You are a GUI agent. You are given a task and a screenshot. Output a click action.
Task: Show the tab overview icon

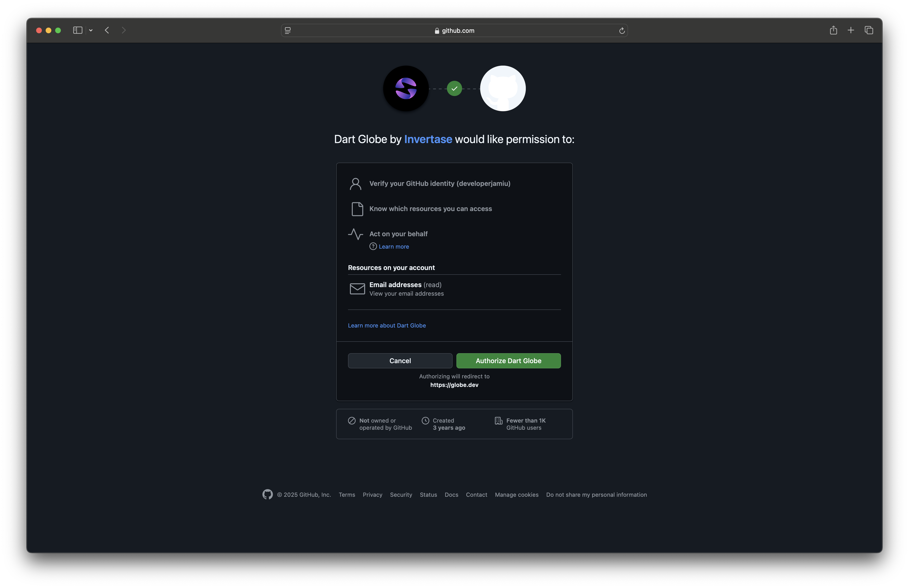point(869,30)
